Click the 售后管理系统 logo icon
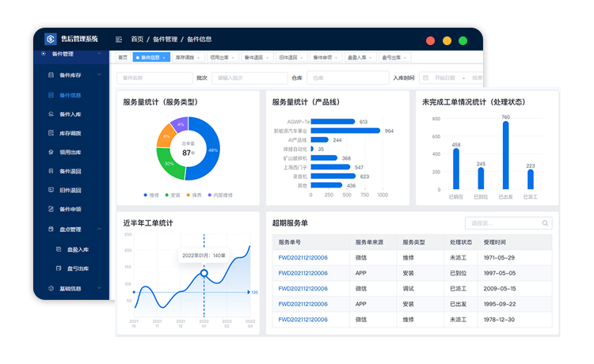Image resolution: width=594 pixels, height=364 pixels. 51,39
